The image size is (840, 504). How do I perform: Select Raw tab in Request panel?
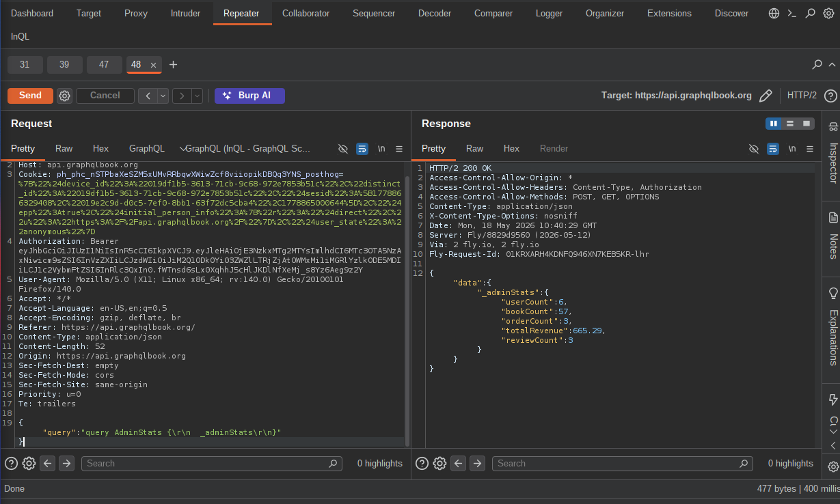64,148
